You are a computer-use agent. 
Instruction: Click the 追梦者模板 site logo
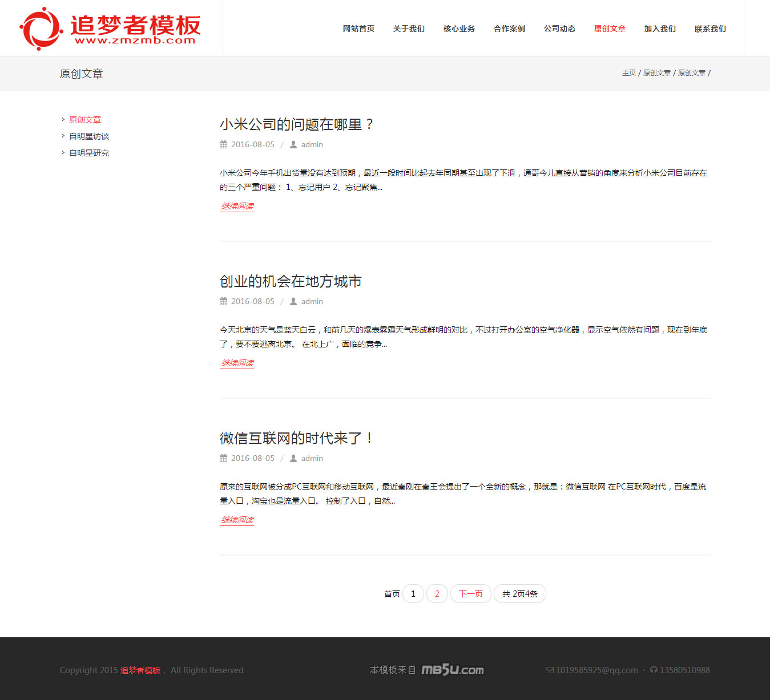110,29
